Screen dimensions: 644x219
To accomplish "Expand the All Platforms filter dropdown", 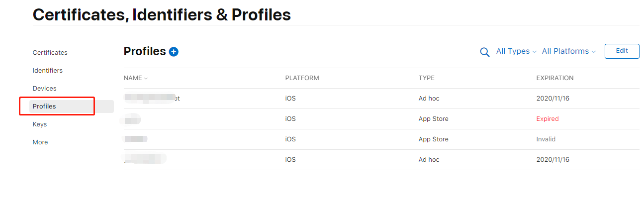I will (568, 51).
